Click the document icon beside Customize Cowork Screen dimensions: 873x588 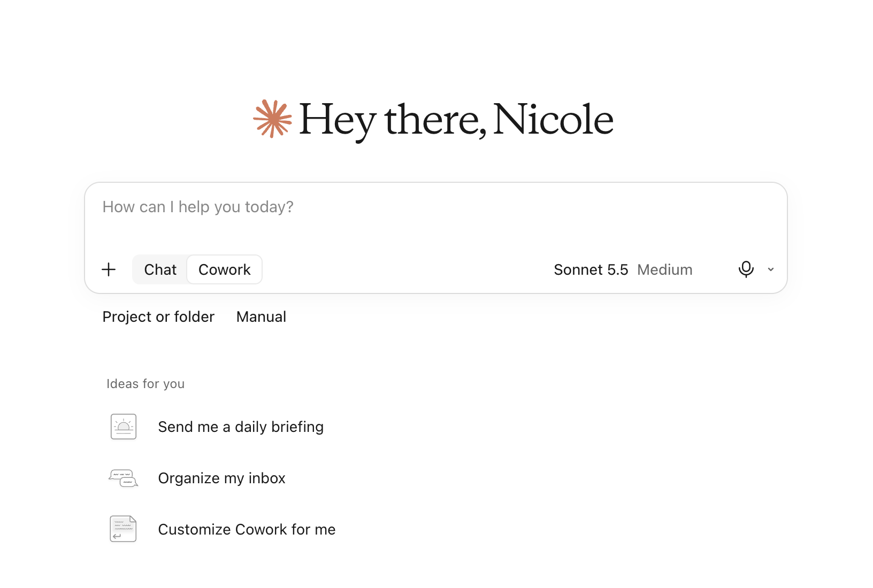coord(124,529)
